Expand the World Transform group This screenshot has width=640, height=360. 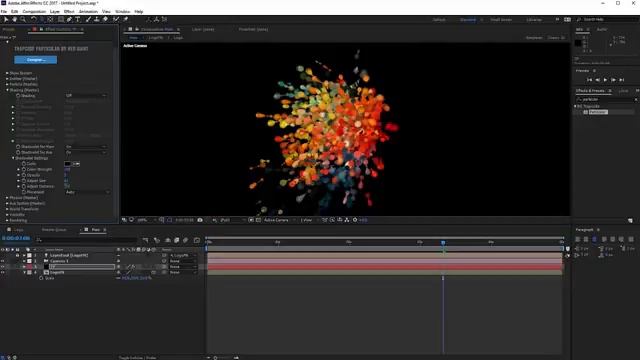pyautogui.click(x=7, y=209)
